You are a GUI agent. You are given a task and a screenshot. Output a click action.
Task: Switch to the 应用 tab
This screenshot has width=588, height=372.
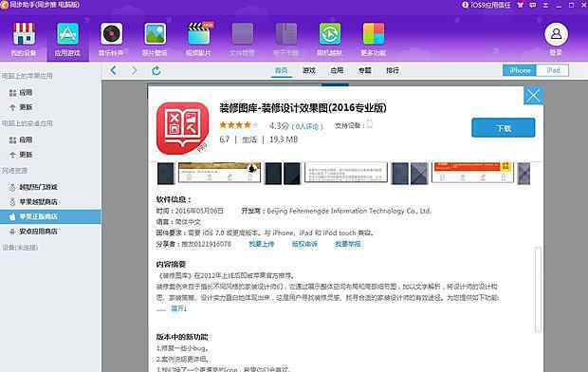pyautogui.click(x=337, y=70)
